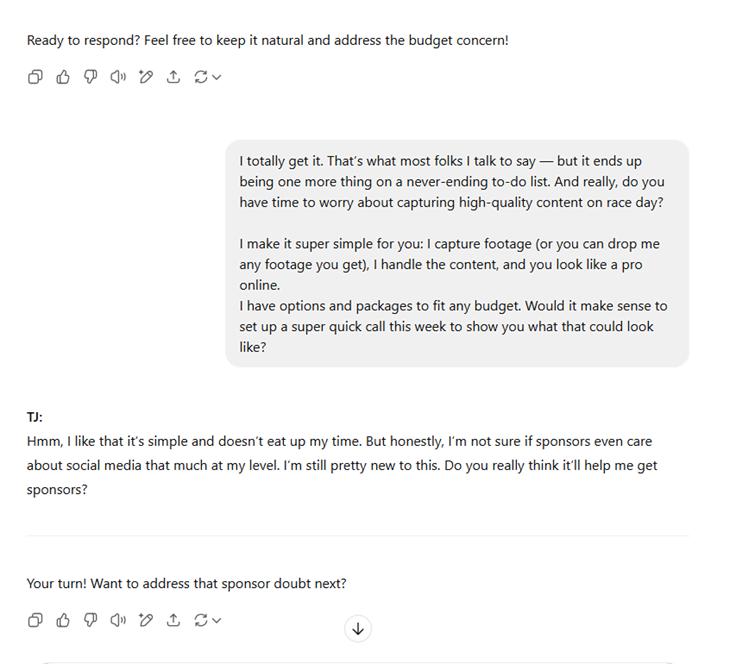The image size is (736, 664).
Task: Open canvas edit for the 'Your turn!' reply
Action: 146,620
